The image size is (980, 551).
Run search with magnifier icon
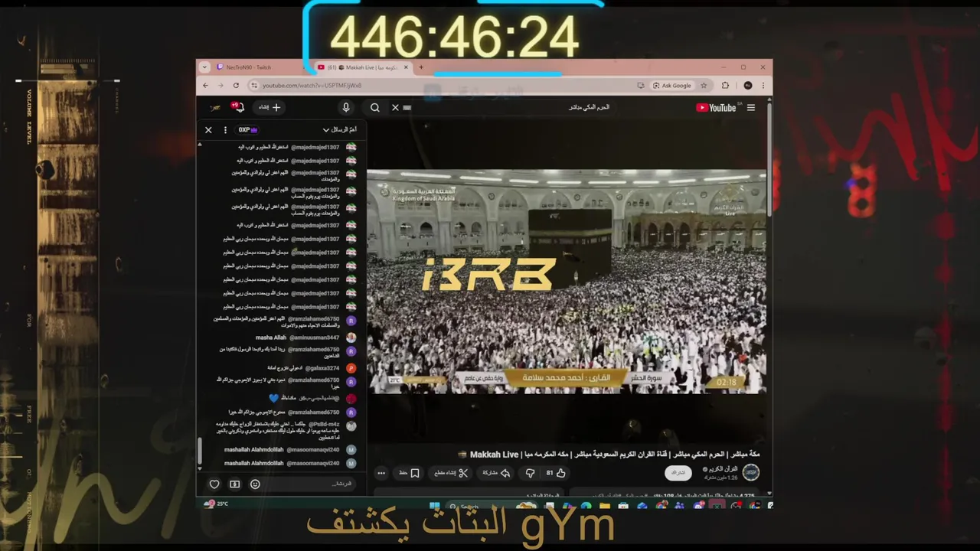375,108
